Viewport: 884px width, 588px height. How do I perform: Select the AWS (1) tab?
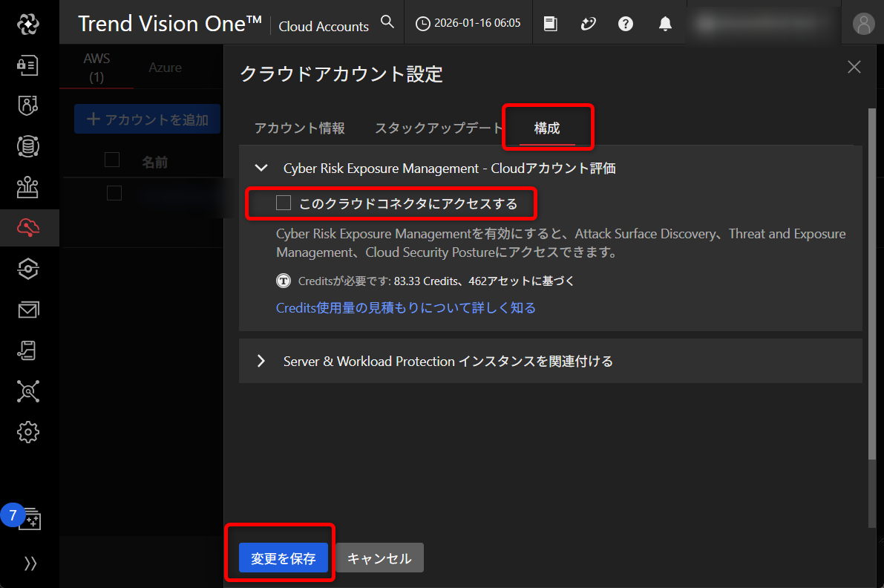click(x=96, y=67)
